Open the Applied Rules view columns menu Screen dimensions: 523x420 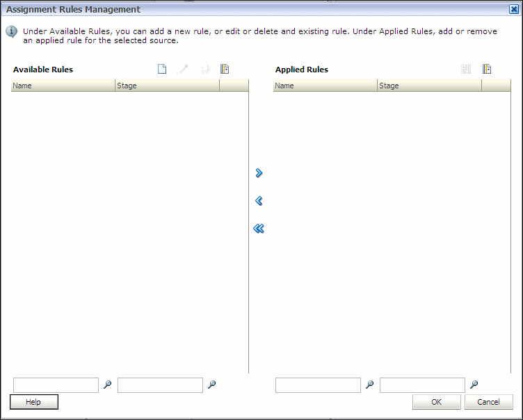point(487,69)
